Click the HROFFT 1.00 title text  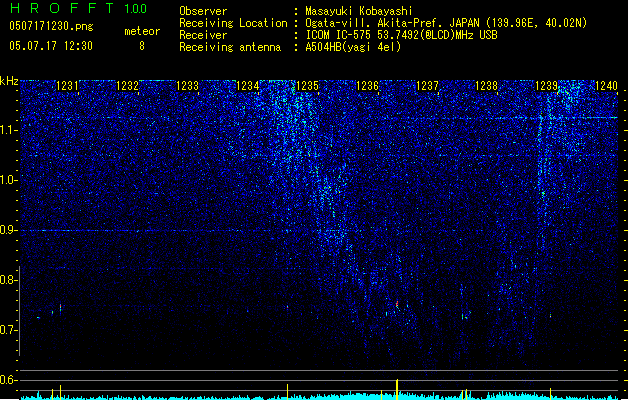tap(79, 8)
